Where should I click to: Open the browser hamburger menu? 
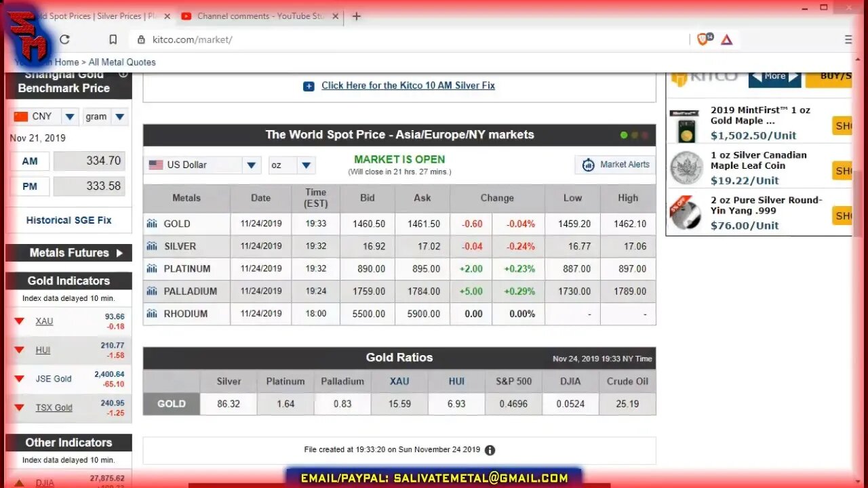tap(848, 40)
